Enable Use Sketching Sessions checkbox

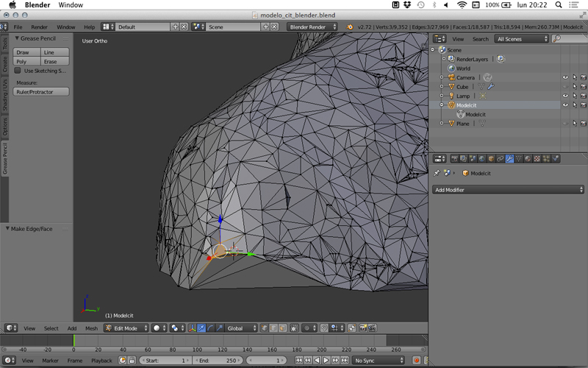17,71
